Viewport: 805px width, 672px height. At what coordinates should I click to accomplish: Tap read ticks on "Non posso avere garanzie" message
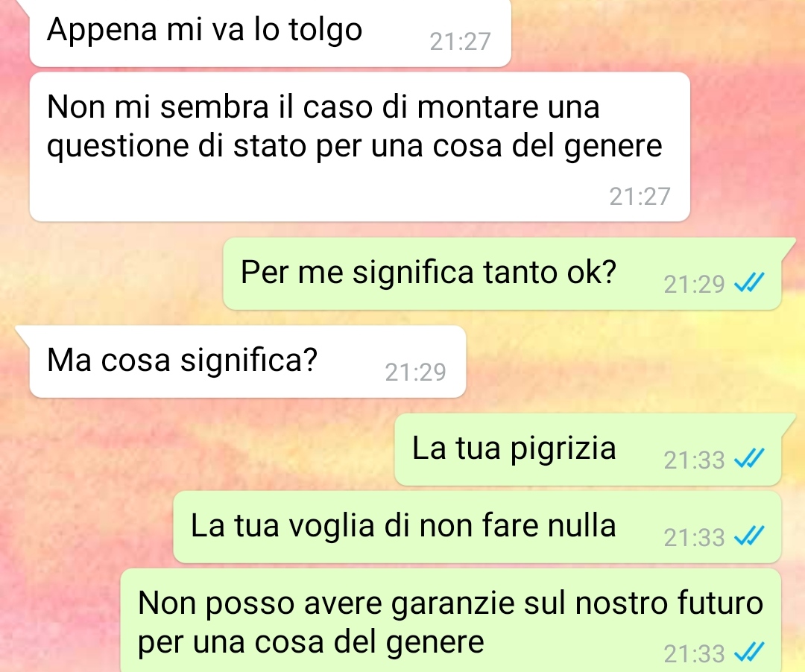(x=749, y=652)
